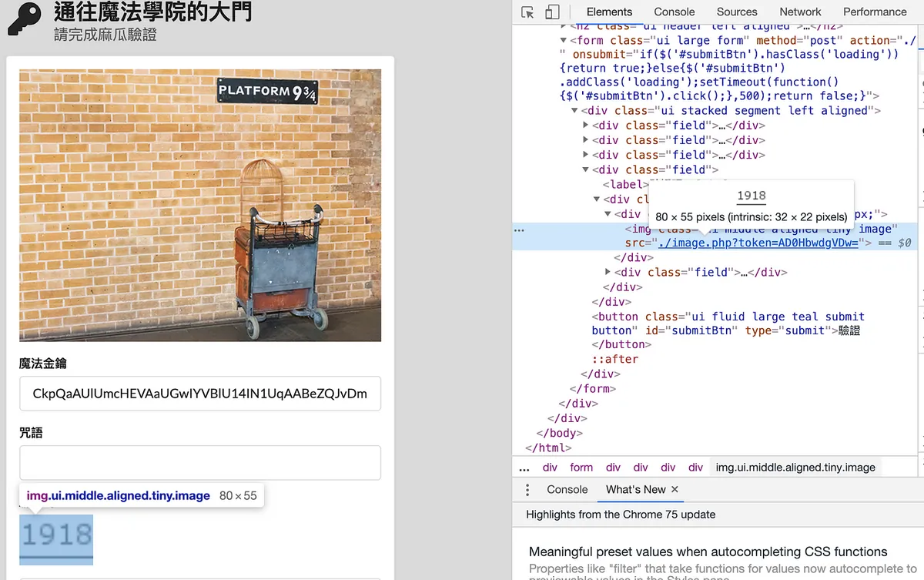Click the breadcrumb bar's leading ellipsis
924x580 pixels.
point(524,468)
